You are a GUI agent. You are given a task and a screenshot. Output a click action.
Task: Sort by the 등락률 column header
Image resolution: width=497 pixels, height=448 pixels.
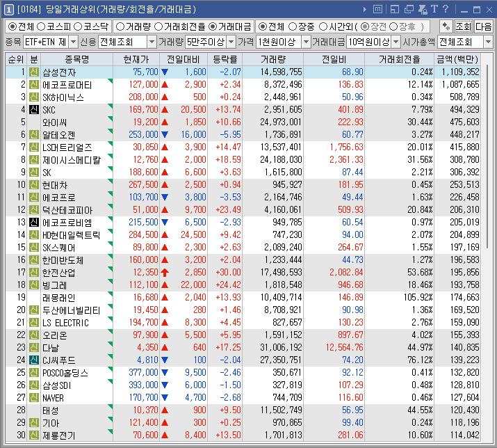pyautogui.click(x=225, y=59)
